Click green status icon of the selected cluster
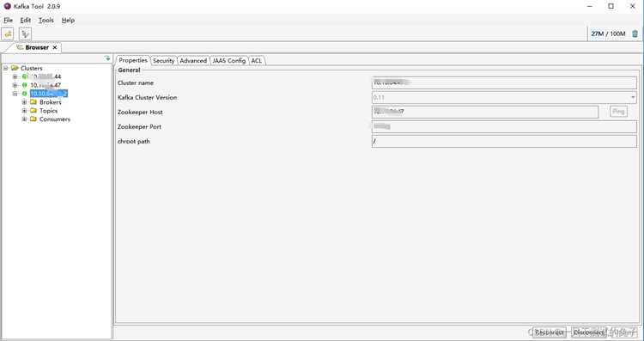 pyautogui.click(x=25, y=94)
